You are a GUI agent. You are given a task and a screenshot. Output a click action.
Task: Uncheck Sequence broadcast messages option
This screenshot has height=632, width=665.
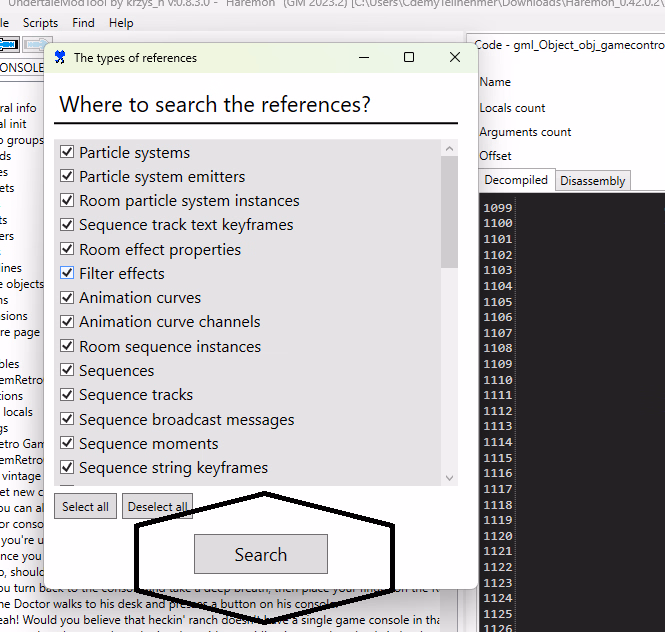(68, 419)
